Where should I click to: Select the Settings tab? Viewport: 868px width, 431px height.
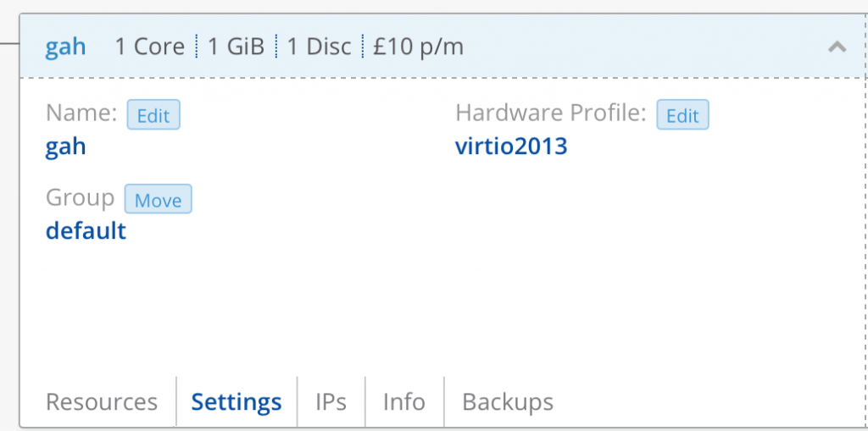pyautogui.click(x=236, y=401)
